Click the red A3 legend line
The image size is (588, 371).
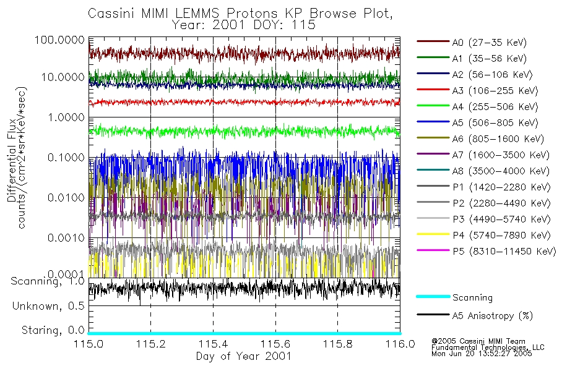[x=433, y=90]
